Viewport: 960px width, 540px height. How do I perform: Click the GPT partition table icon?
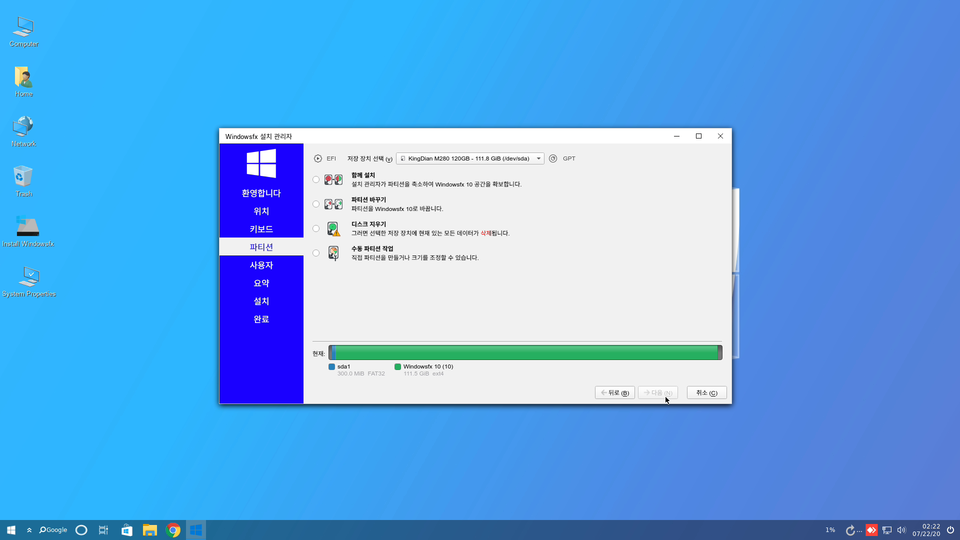(553, 159)
